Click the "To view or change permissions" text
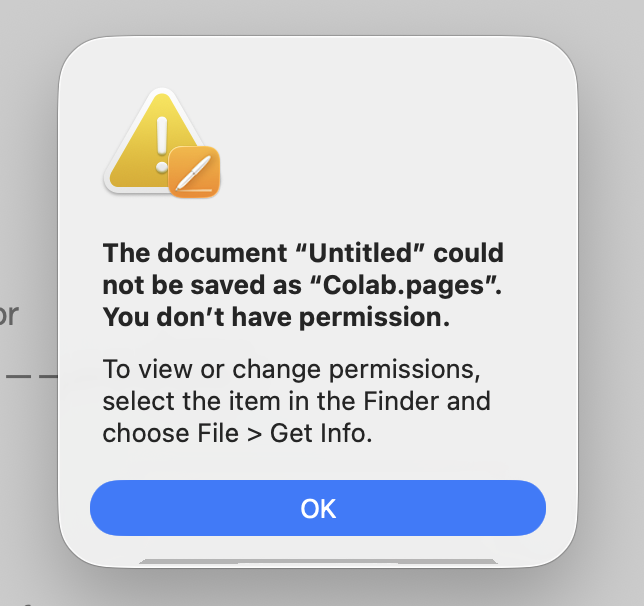644x606 pixels. tap(291, 369)
